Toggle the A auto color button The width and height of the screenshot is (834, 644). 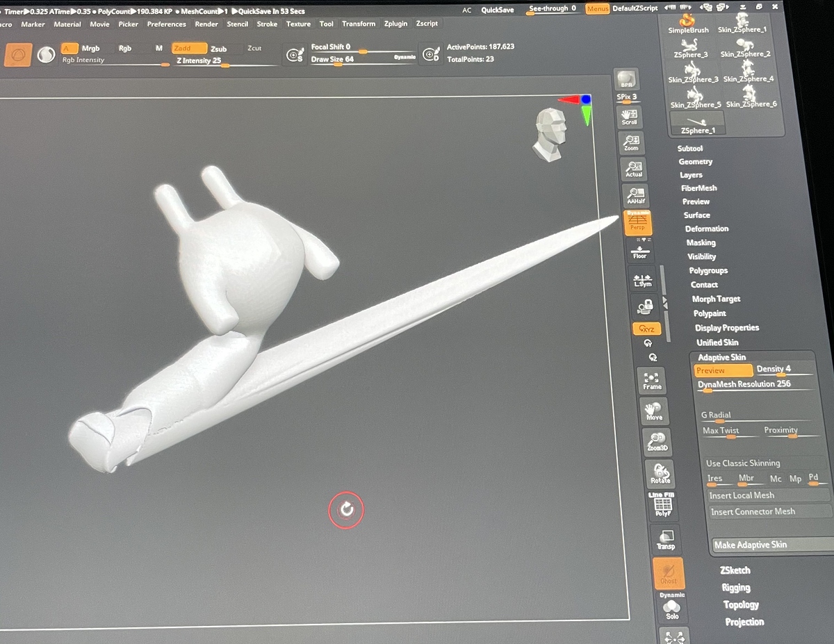point(69,48)
